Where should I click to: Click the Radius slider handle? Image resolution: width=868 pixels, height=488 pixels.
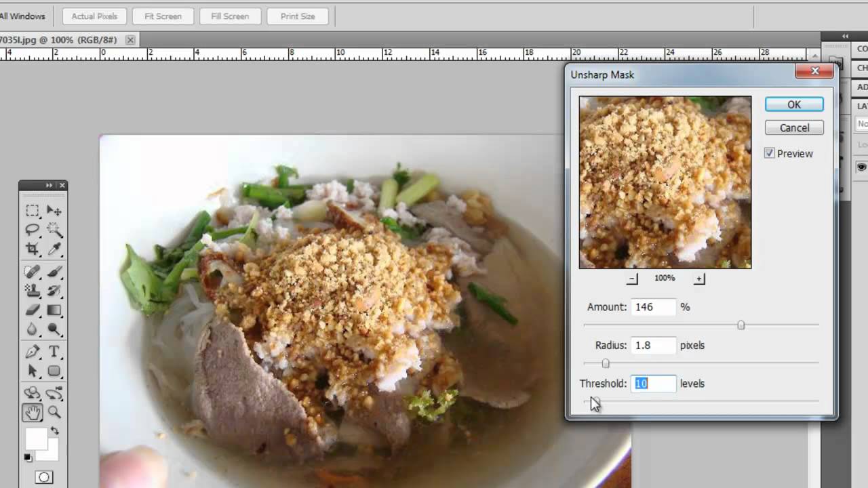tap(606, 363)
